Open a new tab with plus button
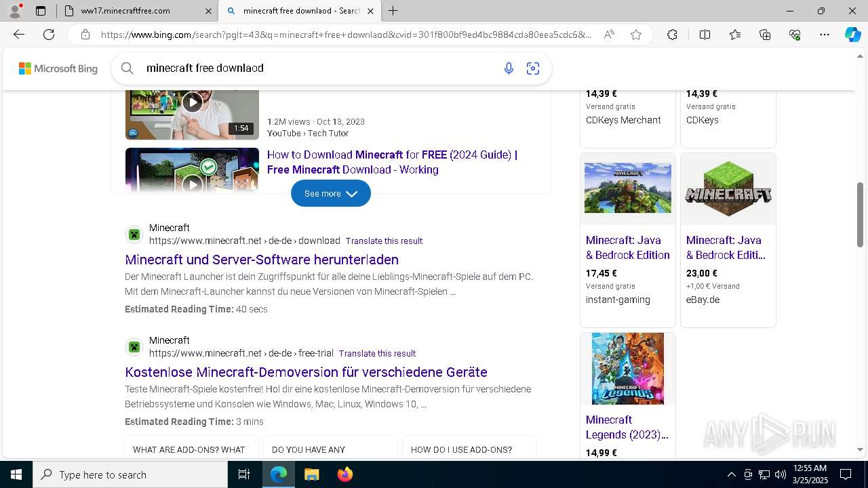The height and width of the screenshot is (488, 868). [393, 11]
